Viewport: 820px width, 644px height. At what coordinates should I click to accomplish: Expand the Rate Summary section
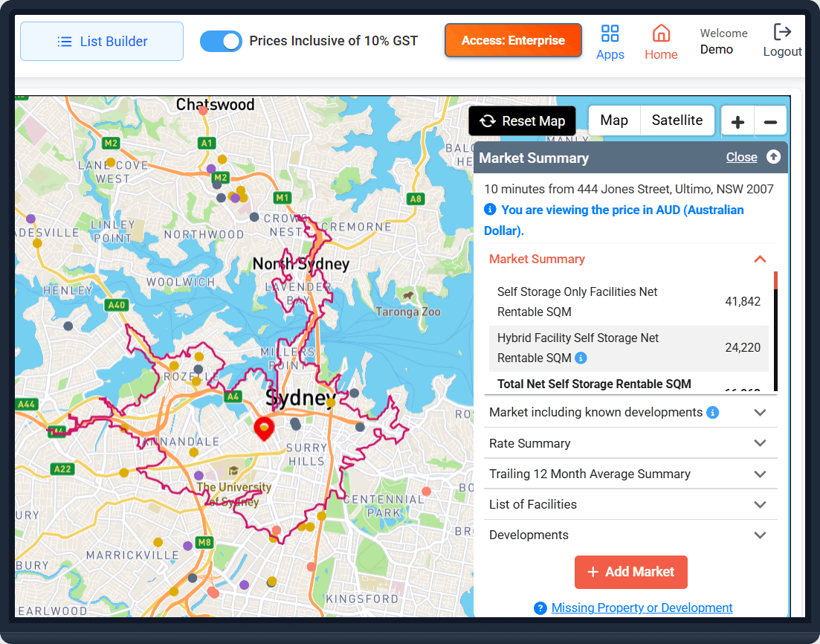click(630, 443)
